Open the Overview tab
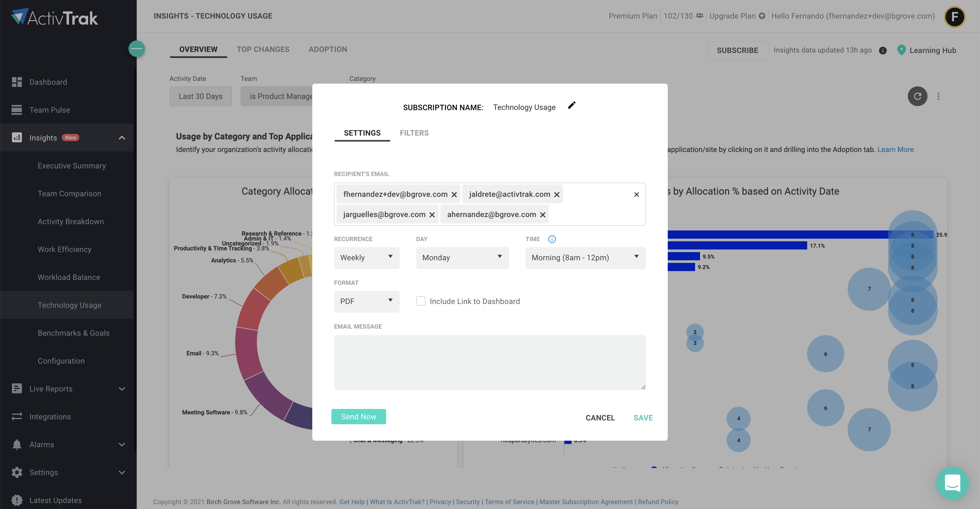Image resolution: width=980 pixels, height=509 pixels. click(x=198, y=49)
